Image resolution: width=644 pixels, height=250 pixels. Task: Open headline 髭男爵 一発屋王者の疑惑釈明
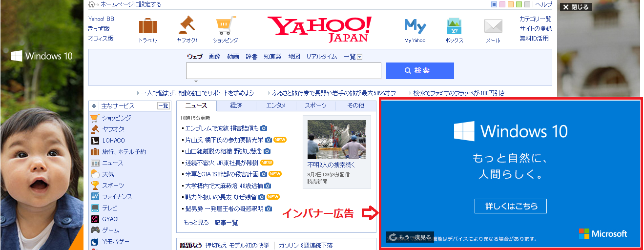pos(224,208)
